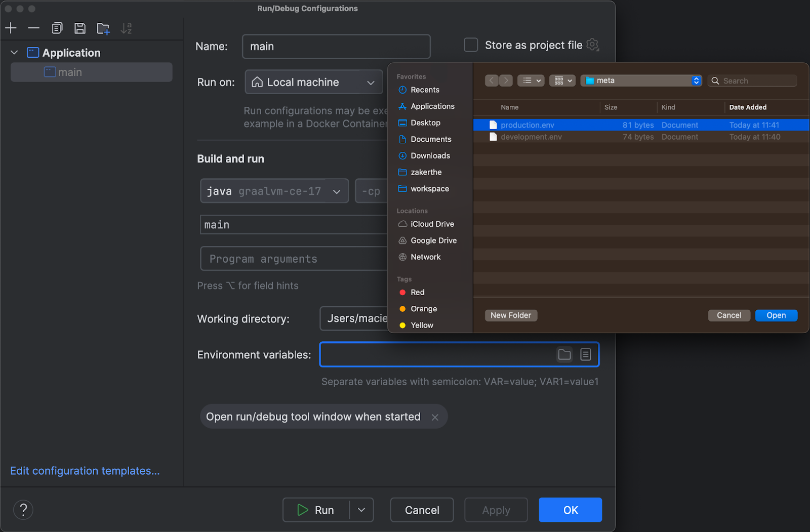
Task: Save the configuration with the disk icon
Action: coord(80,28)
